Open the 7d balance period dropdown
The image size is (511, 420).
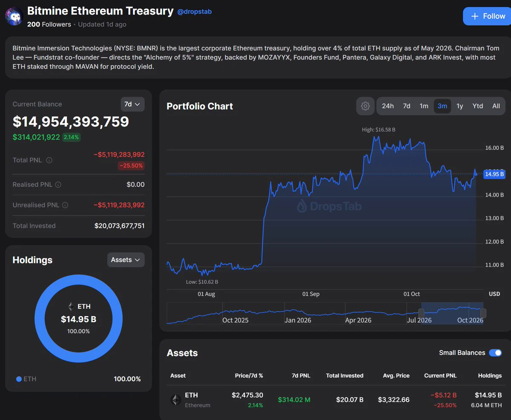(x=132, y=104)
